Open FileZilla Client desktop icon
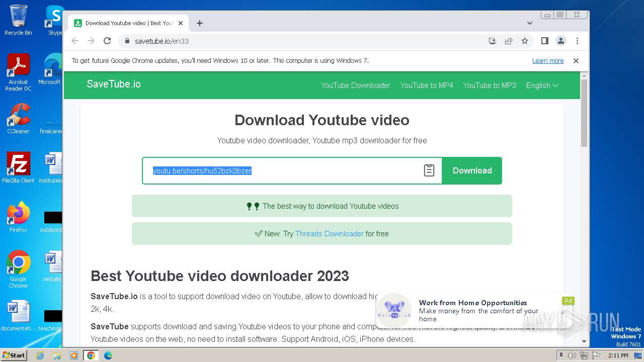This screenshot has height=362, width=644. (18, 168)
